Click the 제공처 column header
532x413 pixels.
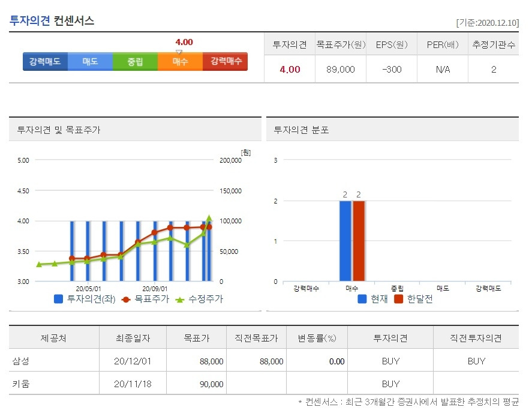pyautogui.click(x=53, y=338)
